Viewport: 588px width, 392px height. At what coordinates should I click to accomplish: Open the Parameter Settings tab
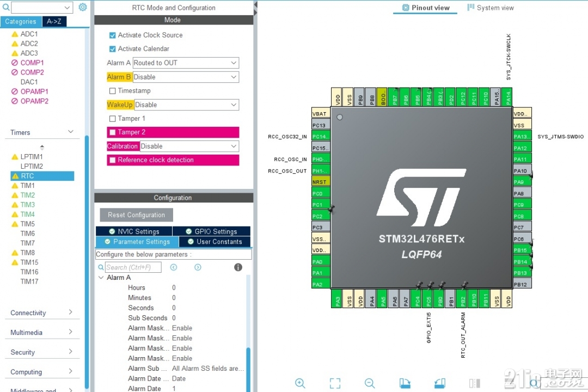(137, 242)
